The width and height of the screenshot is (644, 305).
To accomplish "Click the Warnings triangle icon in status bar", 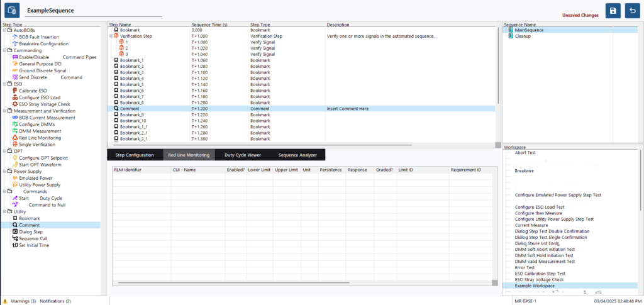I will [x=5, y=301].
